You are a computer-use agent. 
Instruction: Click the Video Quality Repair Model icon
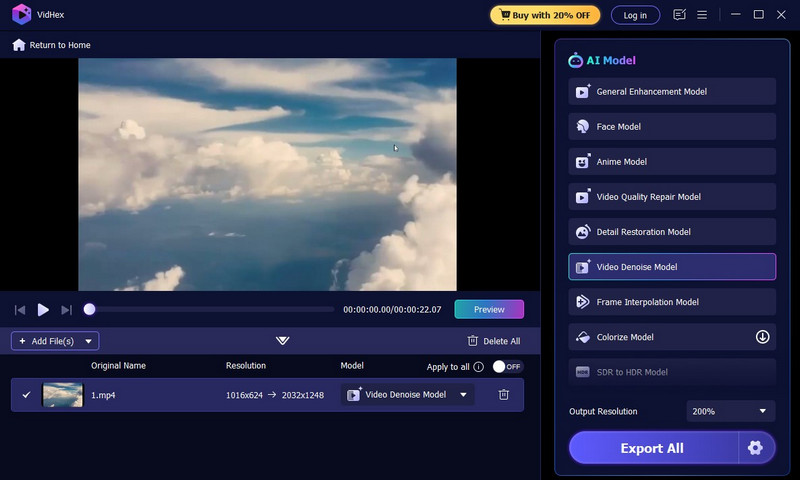pos(583,196)
